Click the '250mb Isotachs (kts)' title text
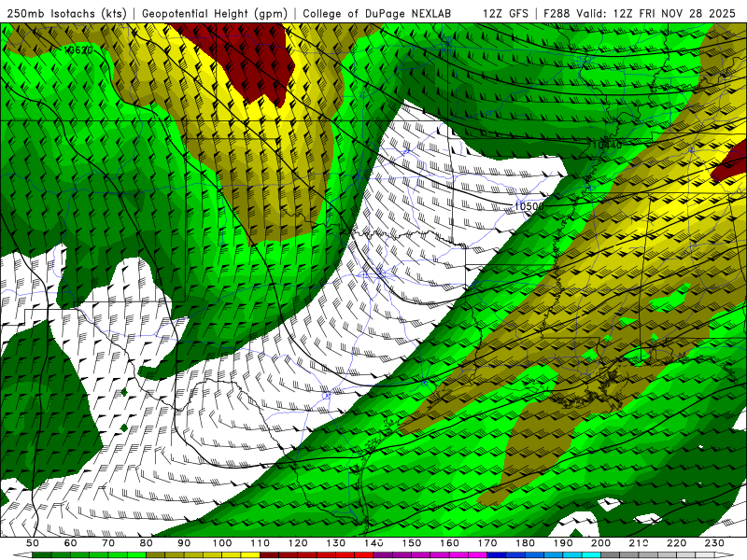747x560 pixels. [66, 13]
